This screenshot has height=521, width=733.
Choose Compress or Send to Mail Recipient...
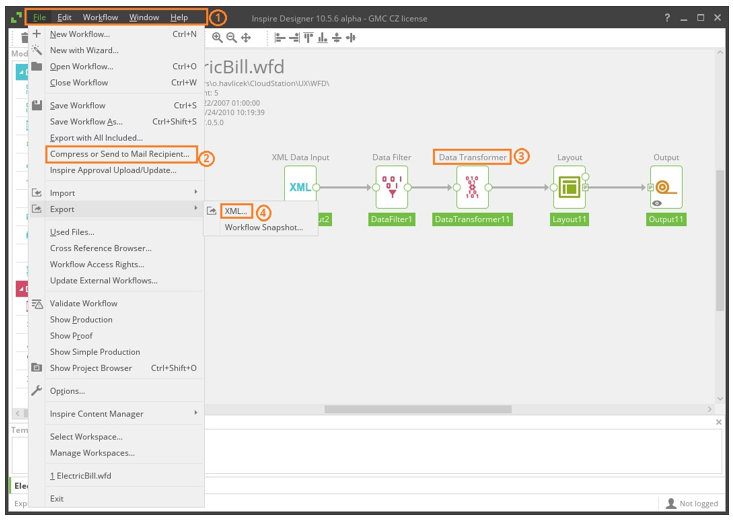(116, 154)
